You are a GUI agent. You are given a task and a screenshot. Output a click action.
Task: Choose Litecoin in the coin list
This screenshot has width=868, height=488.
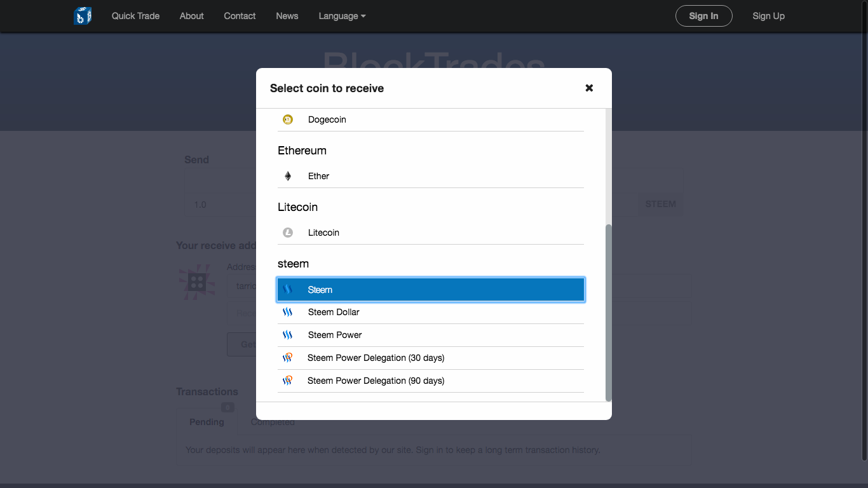[x=431, y=233]
